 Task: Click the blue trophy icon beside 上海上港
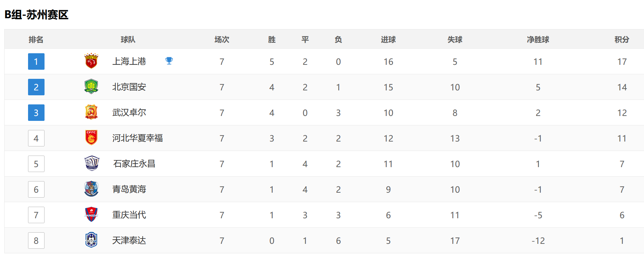tap(169, 61)
